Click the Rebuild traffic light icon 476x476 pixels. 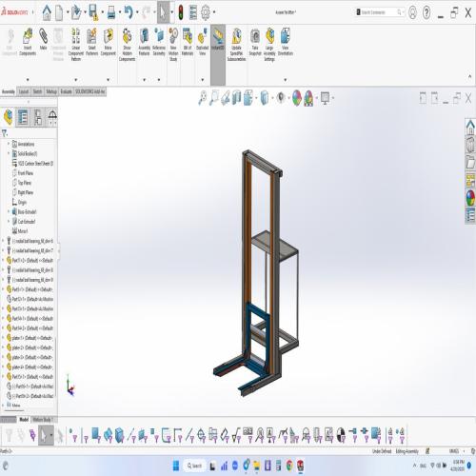coord(181,12)
